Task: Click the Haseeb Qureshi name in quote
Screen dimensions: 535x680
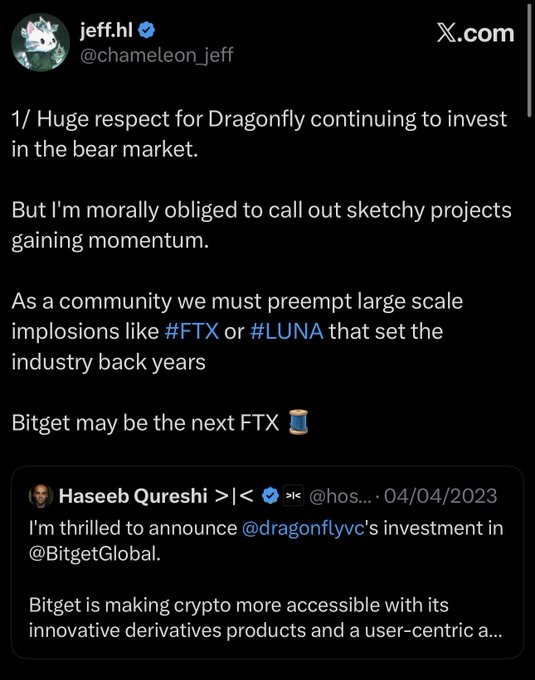Action: pyautogui.click(x=133, y=496)
